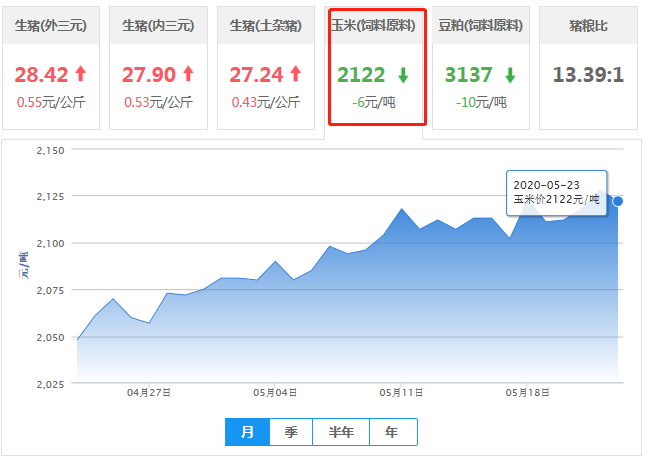The width and height of the screenshot is (648, 457).
Task: Select the 玉米(饲料原料) card header
Action: [377, 26]
